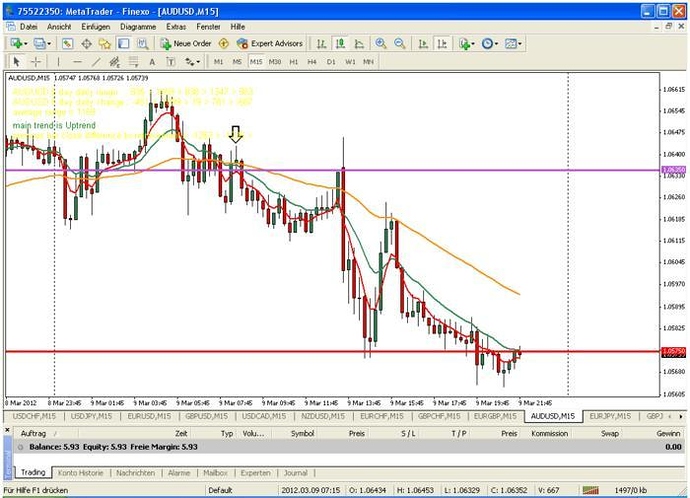Expand the arrows objects dropdown arrow
This screenshot has height=498, width=690.
tap(198, 62)
